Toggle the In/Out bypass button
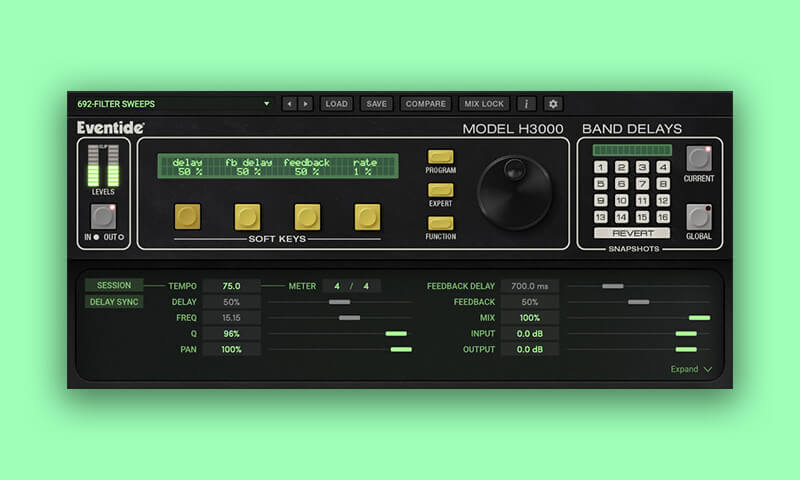Screen dimensions: 800x480 point(104,216)
